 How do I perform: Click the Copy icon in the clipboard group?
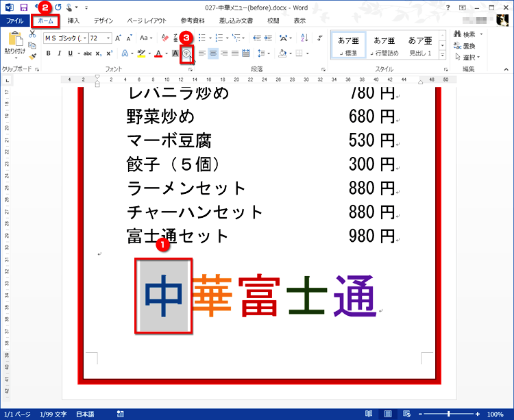click(x=32, y=45)
